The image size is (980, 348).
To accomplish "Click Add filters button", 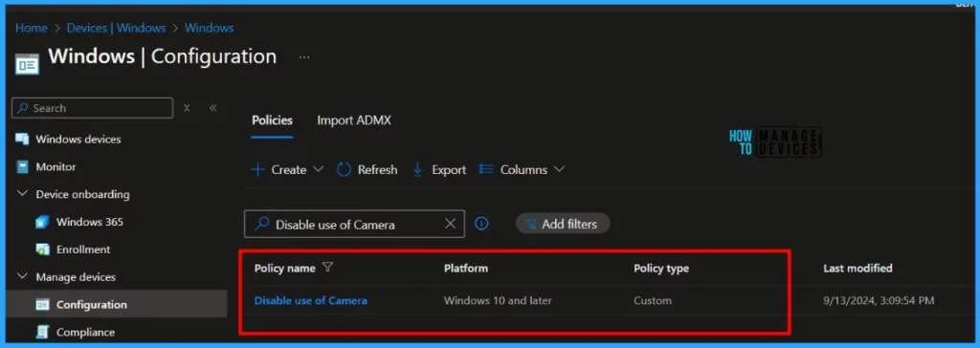I will (x=563, y=224).
